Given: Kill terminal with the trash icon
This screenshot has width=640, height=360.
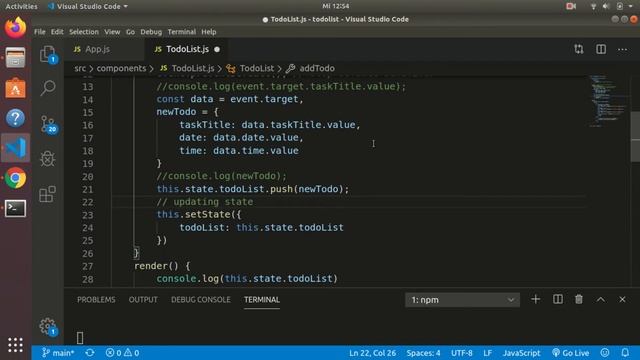Looking at the screenshot, I should pyautogui.click(x=579, y=299).
